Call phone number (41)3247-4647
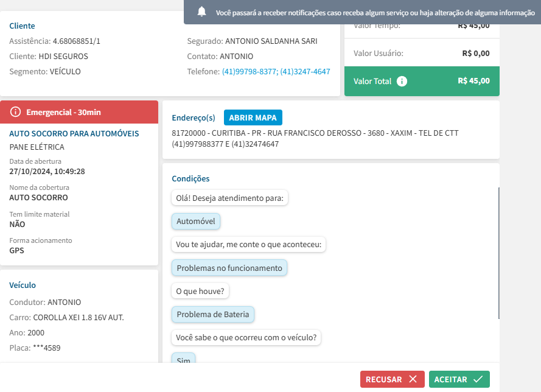 [x=305, y=71]
